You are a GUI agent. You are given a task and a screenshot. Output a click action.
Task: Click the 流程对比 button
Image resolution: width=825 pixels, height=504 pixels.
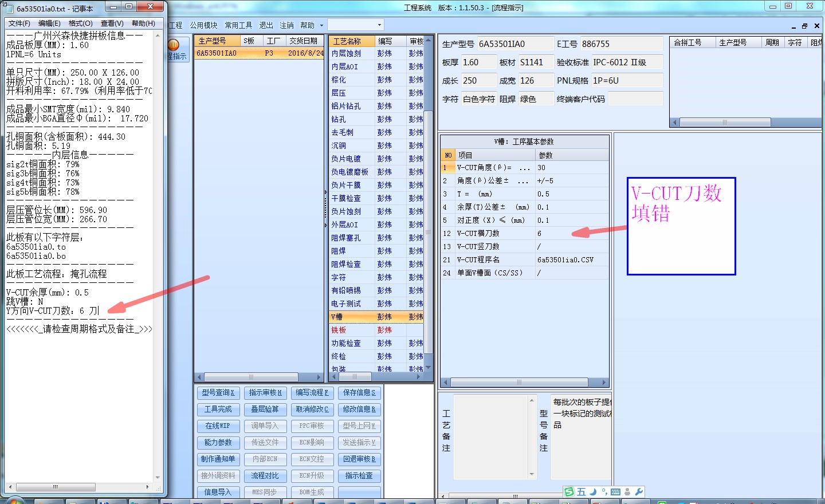[x=265, y=475]
